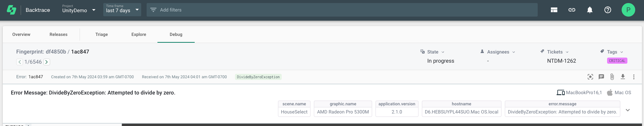Download the error object
This screenshot has width=644, height=126.
[x=623, y=77]
